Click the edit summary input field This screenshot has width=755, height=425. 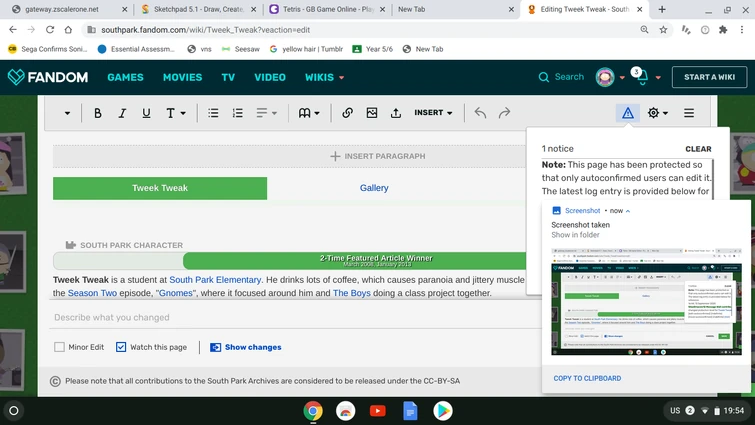click(x=296, y=318)
